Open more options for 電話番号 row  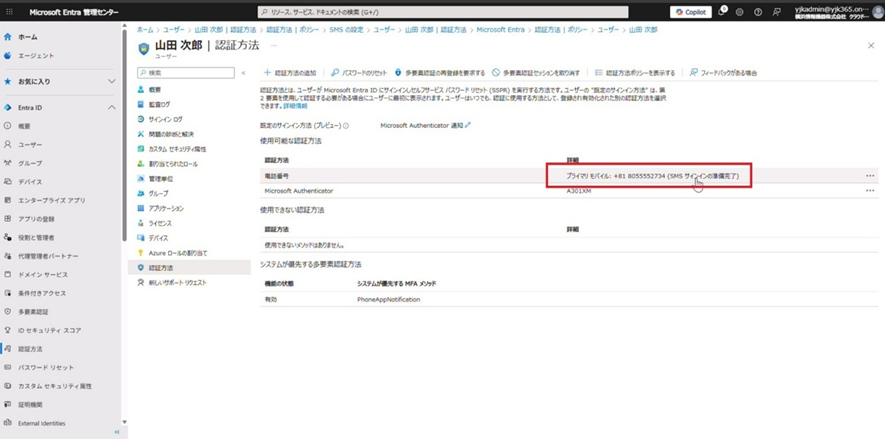coord(870,175)
